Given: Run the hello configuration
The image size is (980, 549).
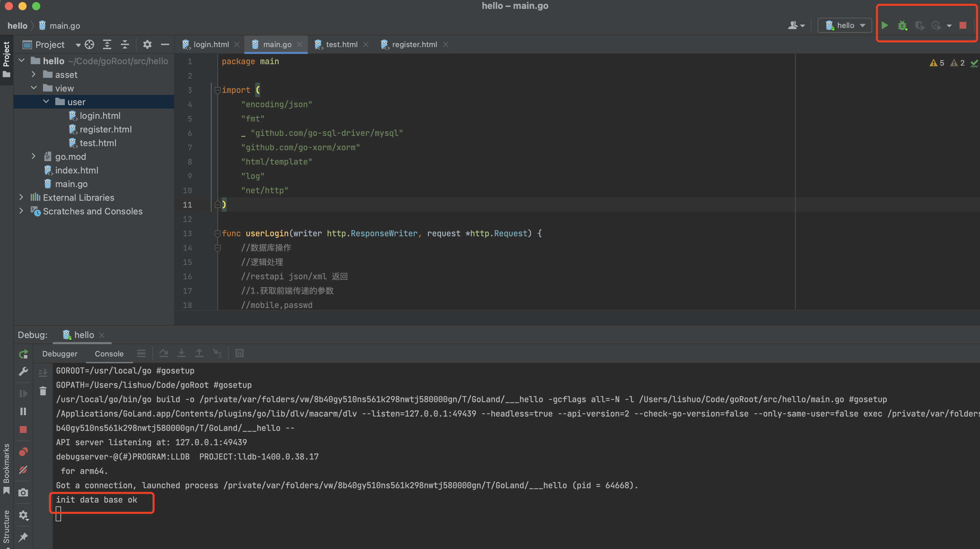Looking at the screenshot, I should 885,26.
